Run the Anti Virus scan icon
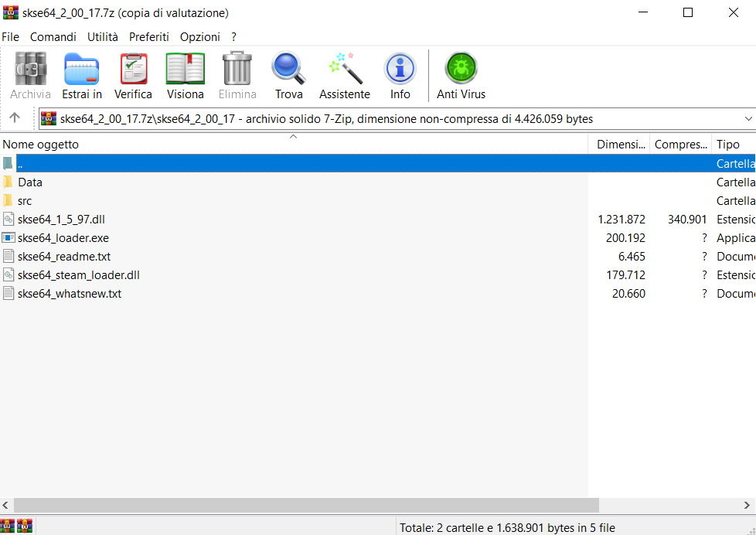Screen dimensions: 756x535 (461, 68)
